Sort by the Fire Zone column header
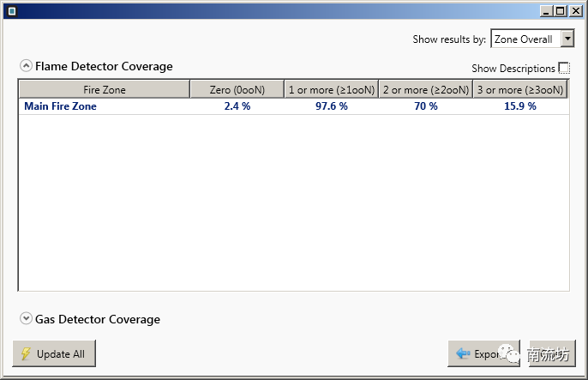 point(105,90)
